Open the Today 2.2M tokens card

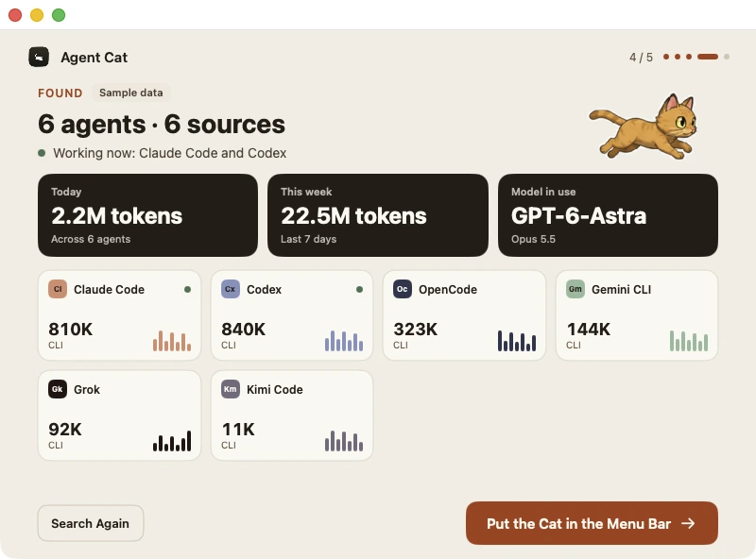point(147,215)
